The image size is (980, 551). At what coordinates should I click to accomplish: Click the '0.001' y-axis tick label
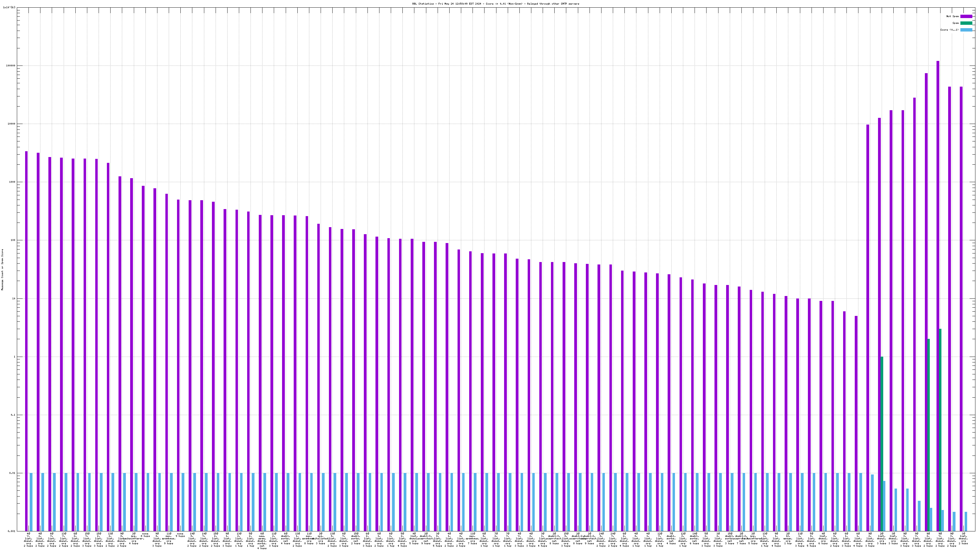pos(11,531)
